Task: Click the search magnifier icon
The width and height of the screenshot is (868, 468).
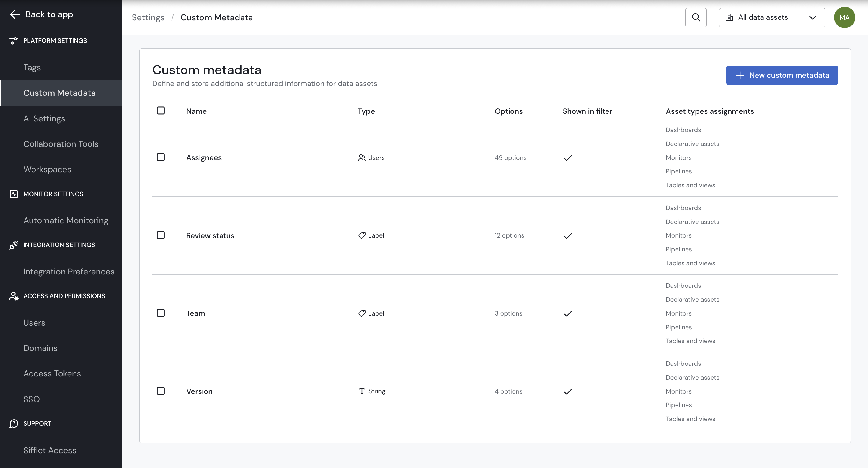Action: [696, 17]
